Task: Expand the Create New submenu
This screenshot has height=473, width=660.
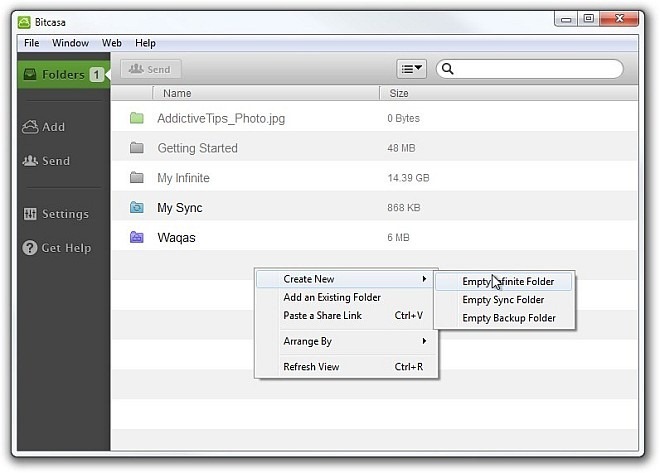Action: [x=345, y=279]
